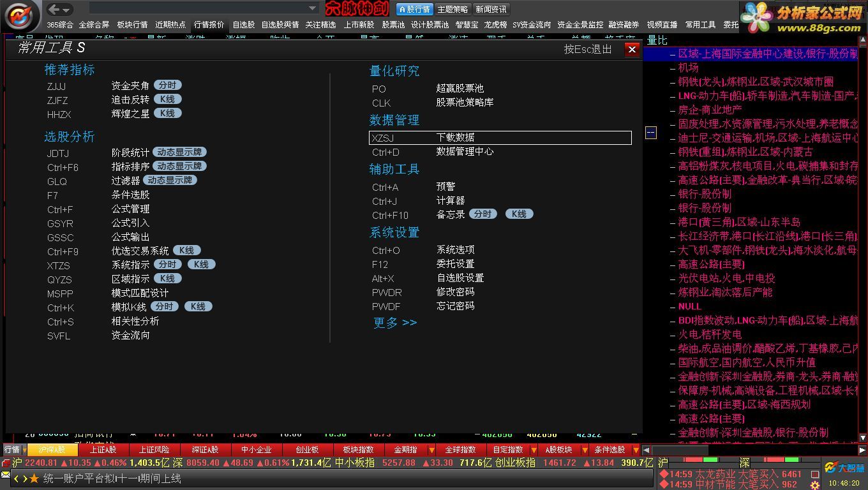Switch to the 沪深A股 bottom tab
The image size is (868, 490).
click(52, 450)
